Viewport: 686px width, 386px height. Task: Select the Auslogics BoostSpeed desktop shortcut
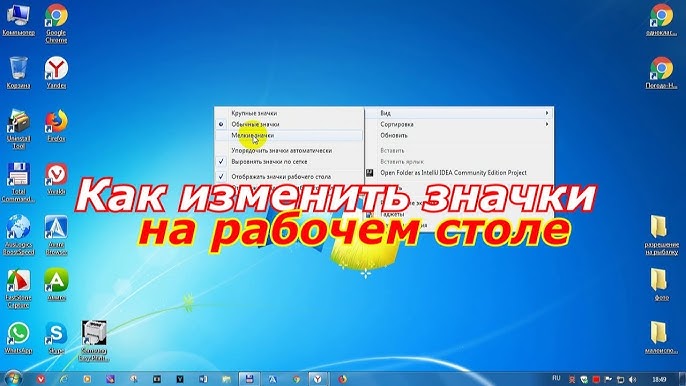pyautogui.click(x=18, y=235)
